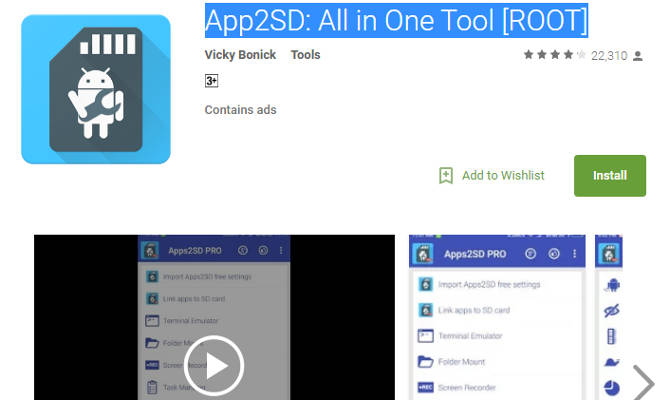The width and height of the screenshot is (670, 400).
Task: Open the Vicky Bonick developer page
Action: (241, 55)
